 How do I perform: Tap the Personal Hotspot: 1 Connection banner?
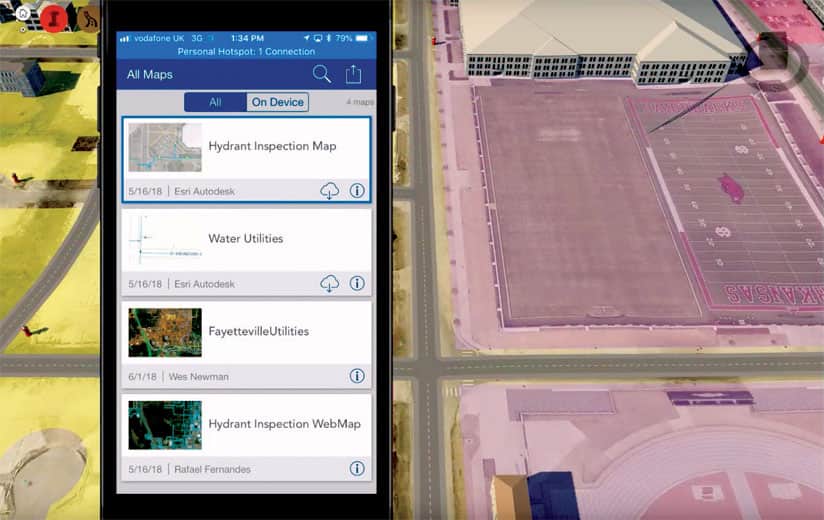(246, 51)
